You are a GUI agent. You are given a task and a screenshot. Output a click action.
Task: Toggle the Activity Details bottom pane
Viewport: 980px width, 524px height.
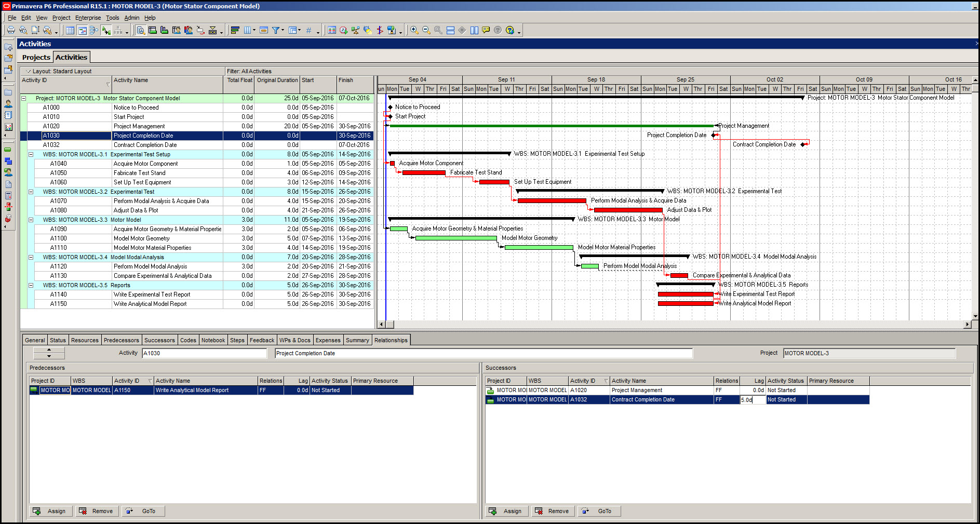click(x=141, y=30)
